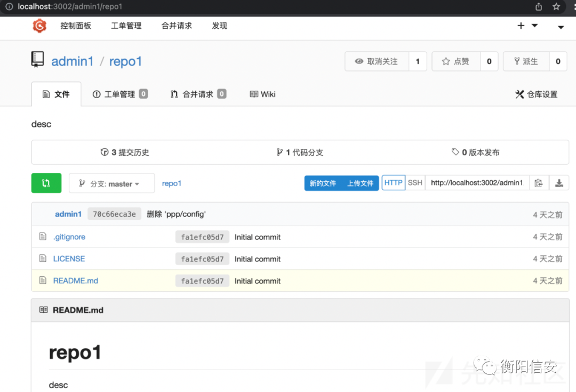
Task: Click commit message 删除 'ppp/config'
Action: point(177,214)
